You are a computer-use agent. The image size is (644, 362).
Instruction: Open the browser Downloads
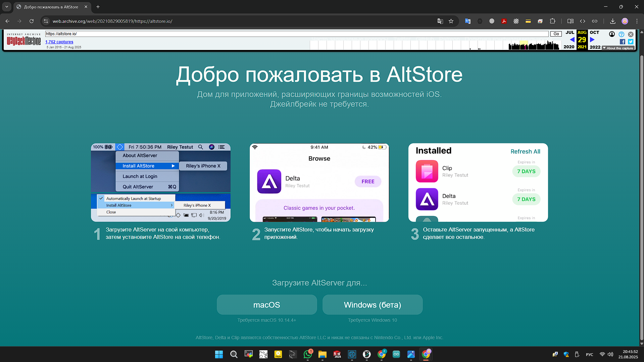point(612,21)
